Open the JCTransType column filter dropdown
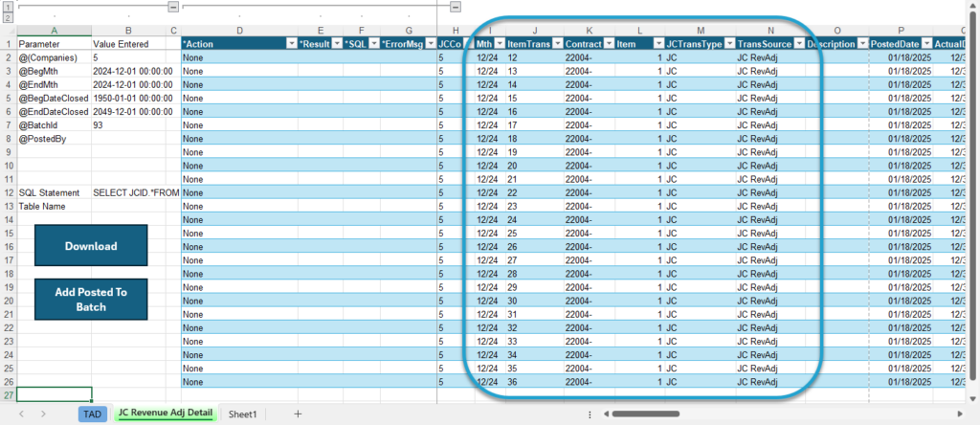Viewport: 980px width, 425px height. [x=729, y=44]
